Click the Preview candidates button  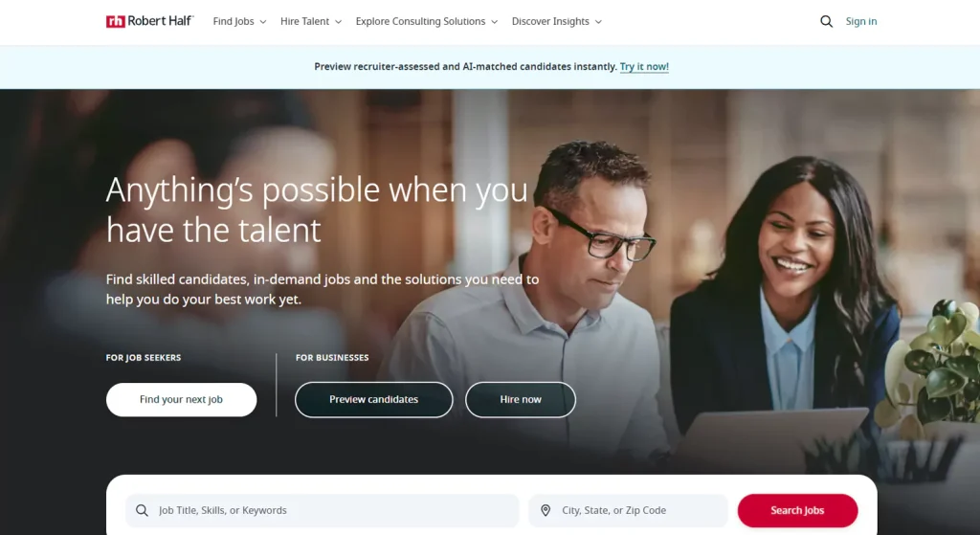click(x=374, y=400)
